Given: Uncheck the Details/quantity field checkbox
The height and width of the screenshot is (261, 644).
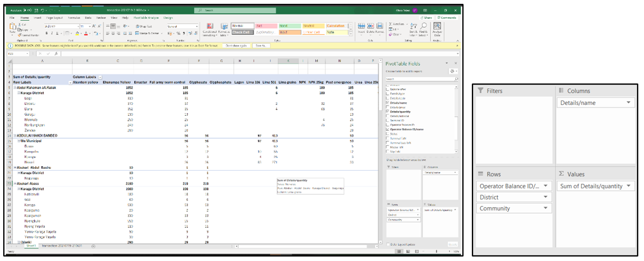Looking at the screenshot, I should 387,111.
